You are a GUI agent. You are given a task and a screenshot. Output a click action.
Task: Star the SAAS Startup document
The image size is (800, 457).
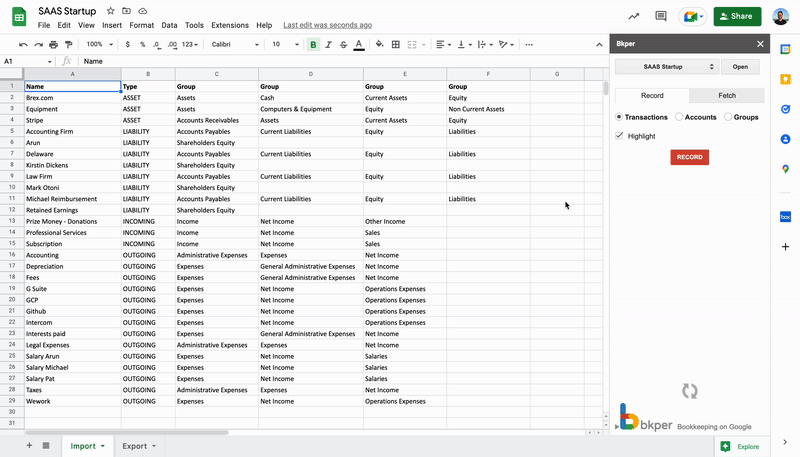pyautogui.click(x=110, y=11)
